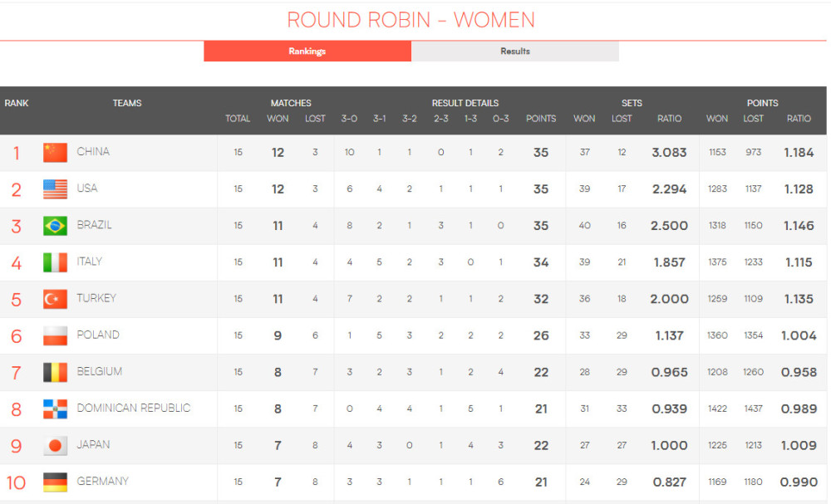Click the RANK column header
This screenshot has width=831, height=504.
17,103
